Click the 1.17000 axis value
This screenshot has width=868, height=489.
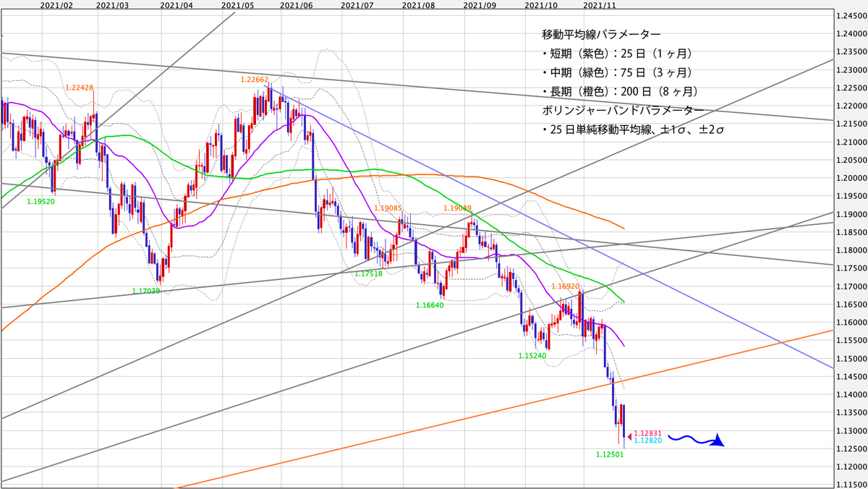click(851, 286)
